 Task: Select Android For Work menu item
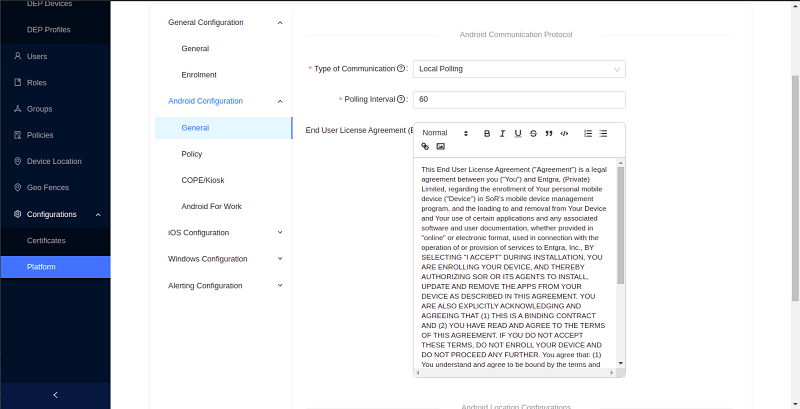point(211,206)
